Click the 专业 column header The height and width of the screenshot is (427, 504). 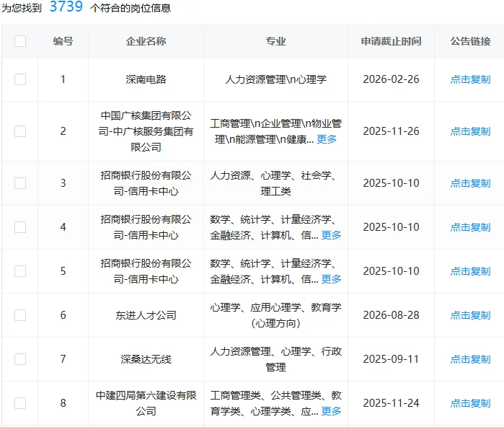tap(275, 41)
